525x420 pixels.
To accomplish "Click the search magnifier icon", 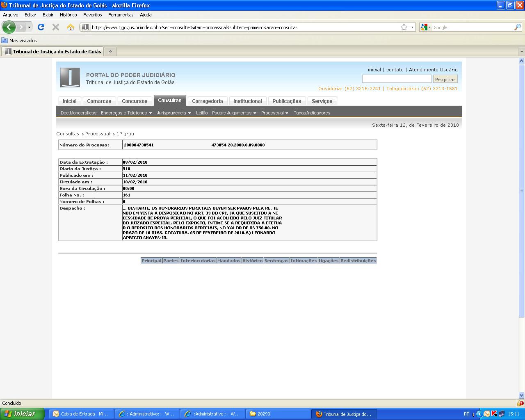I will 518,27.
